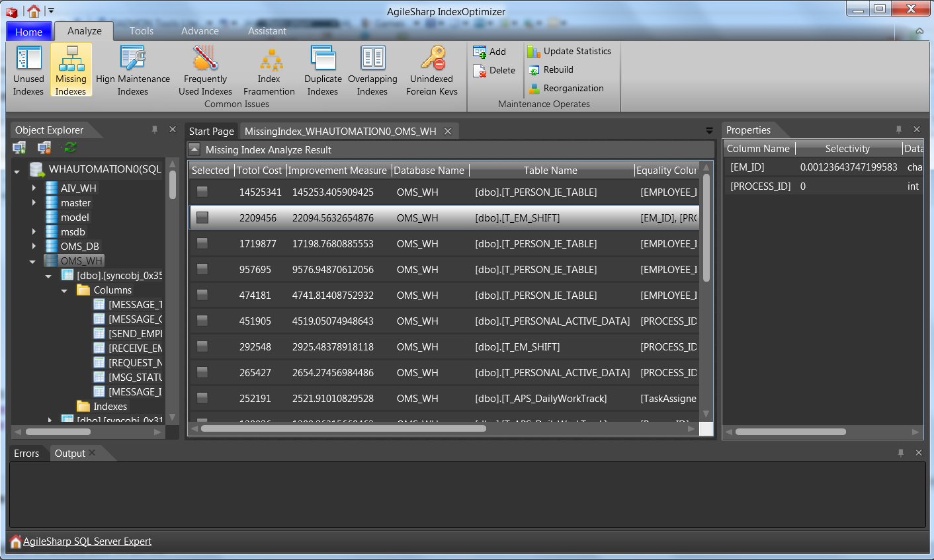
Task: Expand the master database node
Action: pos(34,202)
